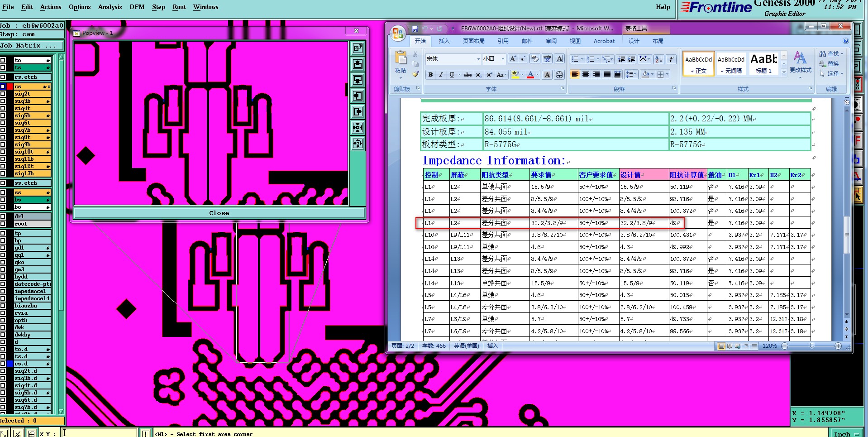Open the DFM menu
The width and height of the screenshot is (868, 437).
137,7
